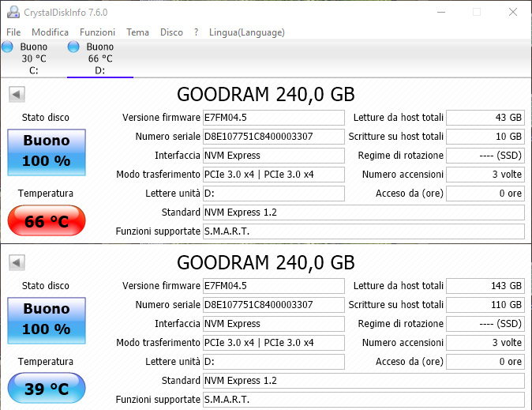
Task: Open the Disco menu
Action: tap(171, 32)
